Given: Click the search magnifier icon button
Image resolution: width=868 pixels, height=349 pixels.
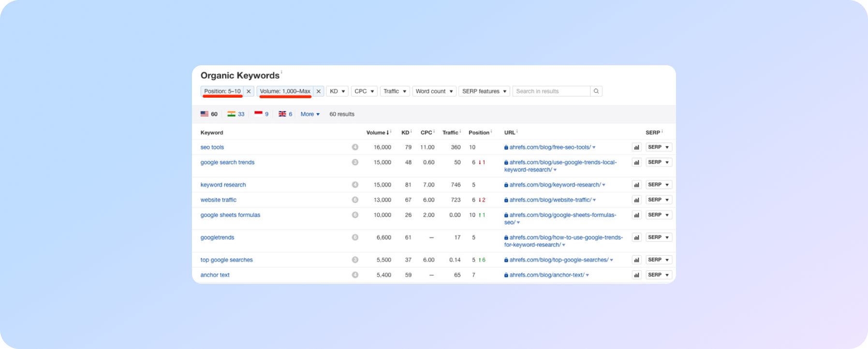Looking at the screenshot, I should 596,91.
